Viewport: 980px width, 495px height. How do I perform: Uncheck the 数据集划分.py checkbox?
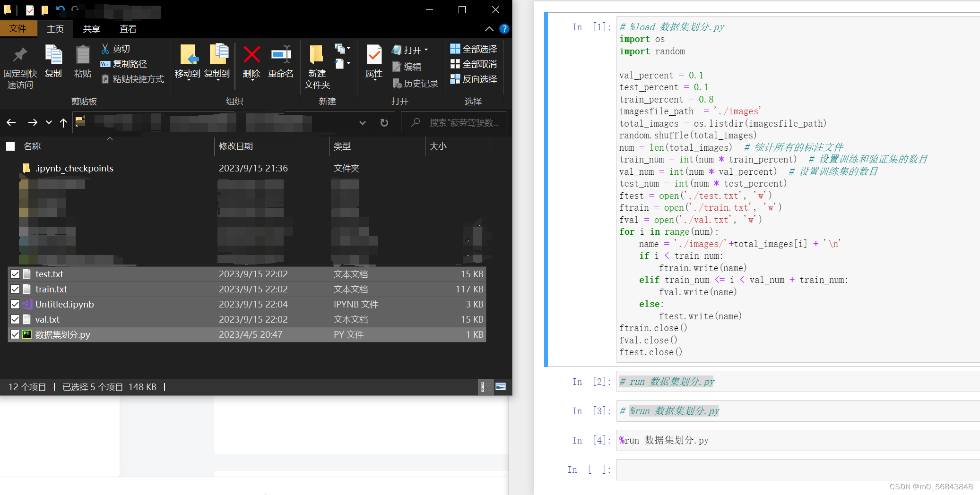point(15,334)
